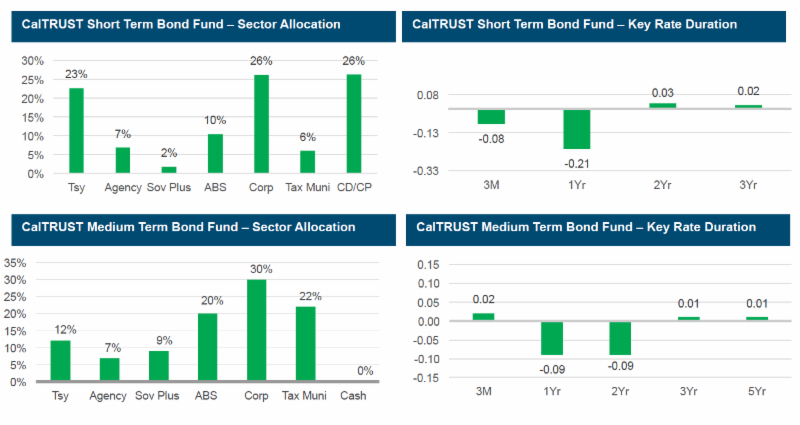
Task: Select the -0.08 3M bar in Short Term duration
Action: (491, 116)
